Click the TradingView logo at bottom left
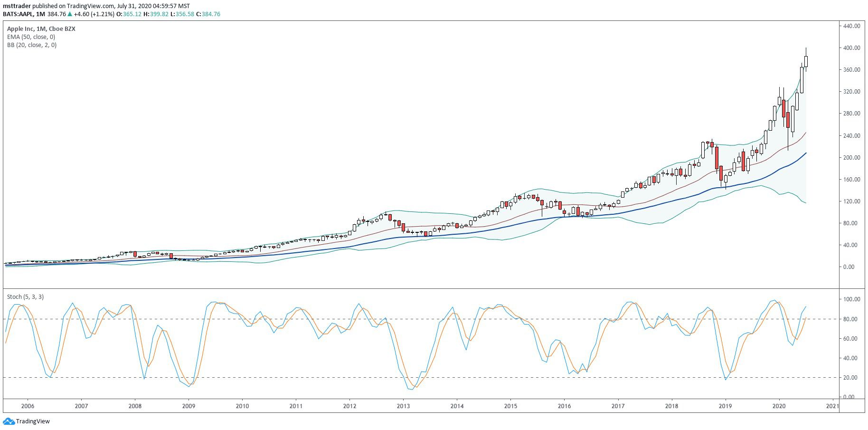This screenshot has width=868, height=430. (26, 421)
